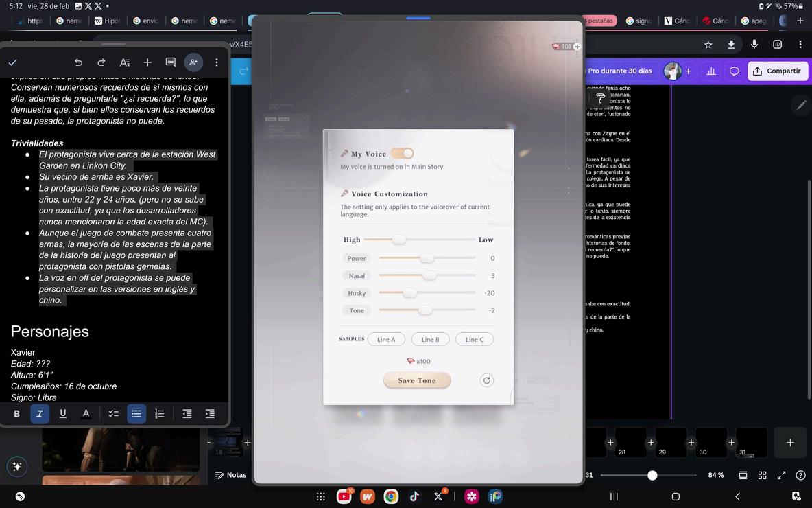Open Canva analytics bar chart icon
Viewport: 812px width, 508px height.
point(711,71)
